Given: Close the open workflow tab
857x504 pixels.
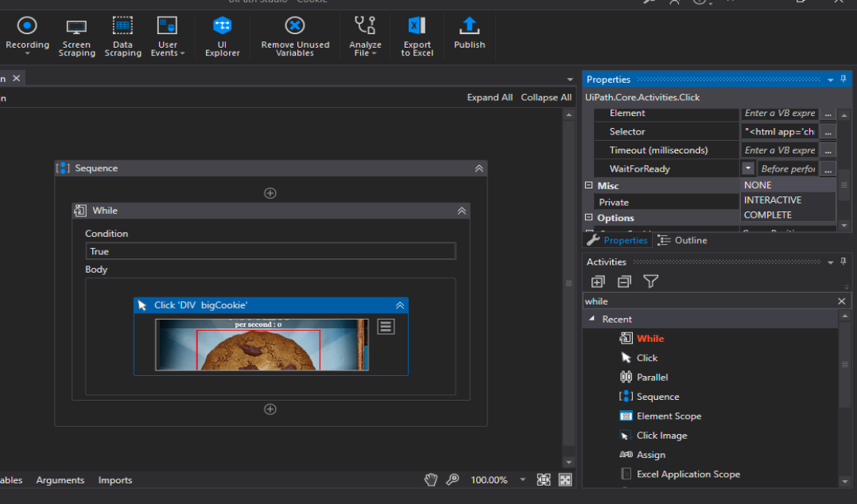Looking at the screenshot, I should [17, 78].
